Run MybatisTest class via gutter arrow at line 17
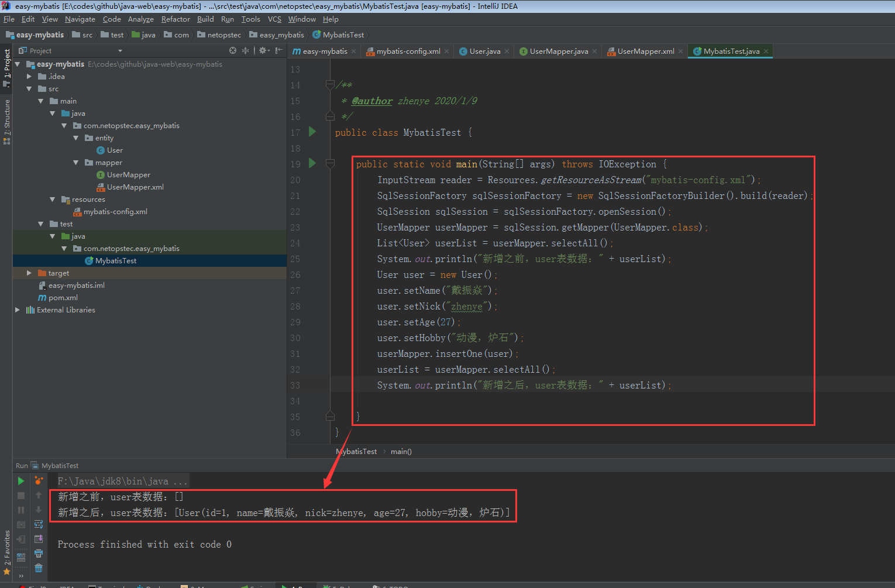 [x=312, y=132]
